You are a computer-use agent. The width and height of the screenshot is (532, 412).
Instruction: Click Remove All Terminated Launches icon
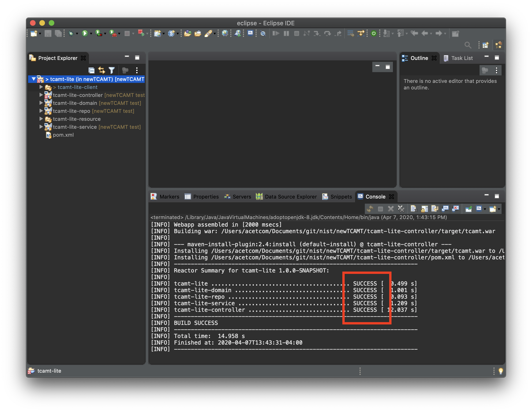coord(401,209)
